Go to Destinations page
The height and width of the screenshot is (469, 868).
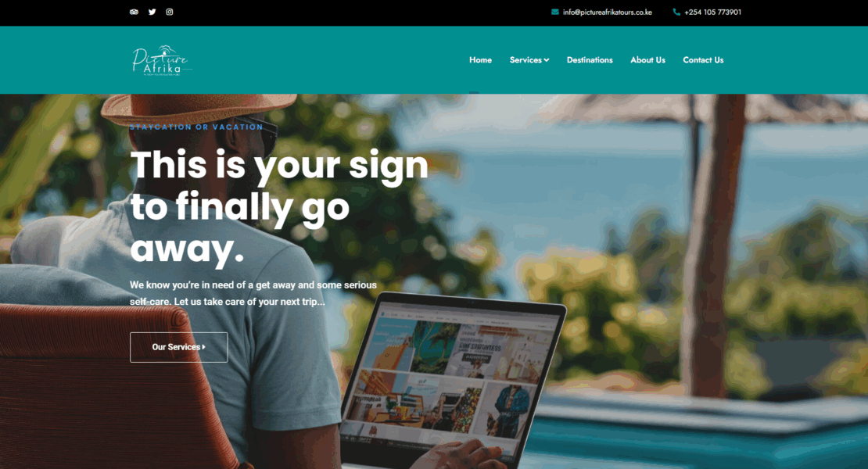point(590,60)
